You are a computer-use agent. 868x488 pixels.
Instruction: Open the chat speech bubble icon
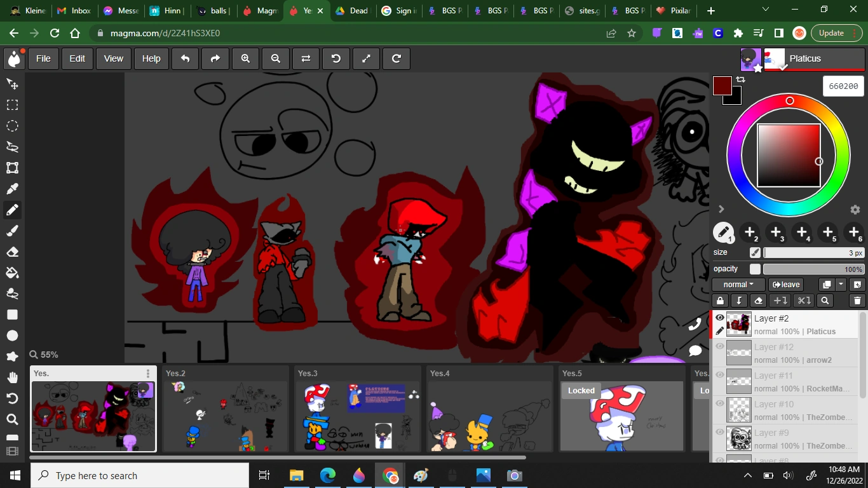coord(695,351)
